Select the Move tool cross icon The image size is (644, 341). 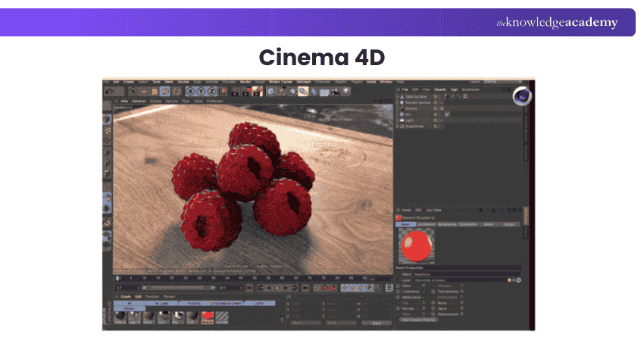pos(144,91)
